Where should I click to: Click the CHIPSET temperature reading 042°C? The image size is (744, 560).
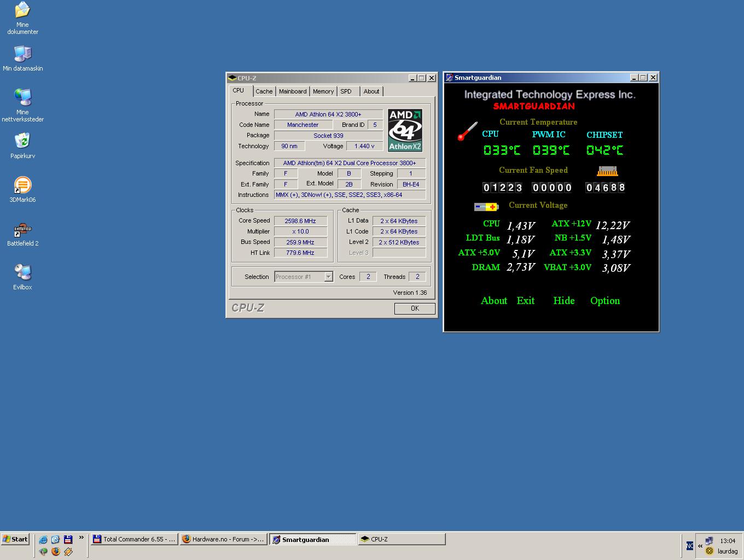click(605, 150)
